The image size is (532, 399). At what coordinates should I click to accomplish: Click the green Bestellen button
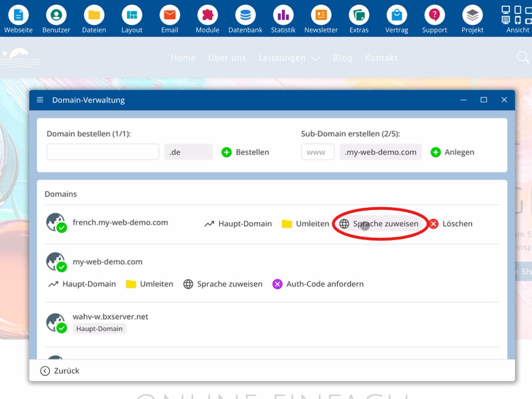pyautogui.click(x=245, y=152)
